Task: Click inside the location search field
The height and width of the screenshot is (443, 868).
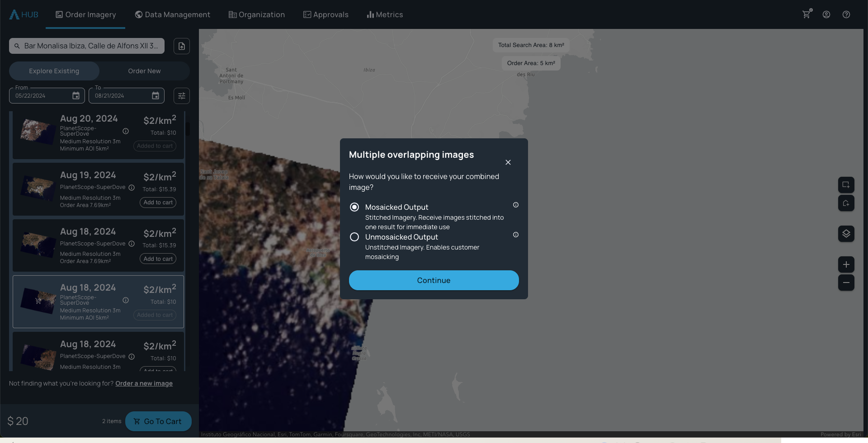Action: click(x=90, y=46)
